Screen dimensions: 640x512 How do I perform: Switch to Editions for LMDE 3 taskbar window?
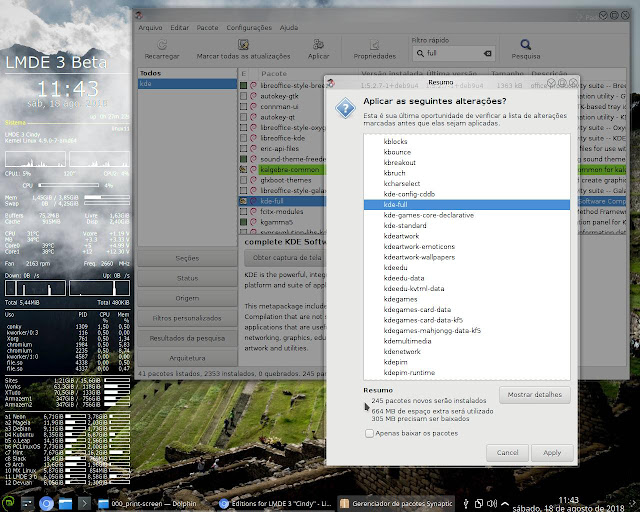click(276, 504)
